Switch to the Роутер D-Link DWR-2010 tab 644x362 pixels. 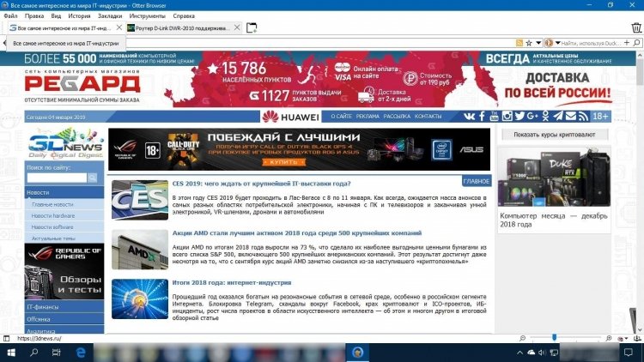183,28
